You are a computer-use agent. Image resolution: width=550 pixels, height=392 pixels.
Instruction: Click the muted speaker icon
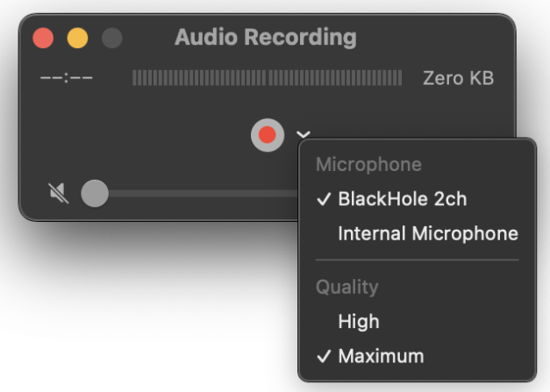pyautogui.click(x=59, y=193)
